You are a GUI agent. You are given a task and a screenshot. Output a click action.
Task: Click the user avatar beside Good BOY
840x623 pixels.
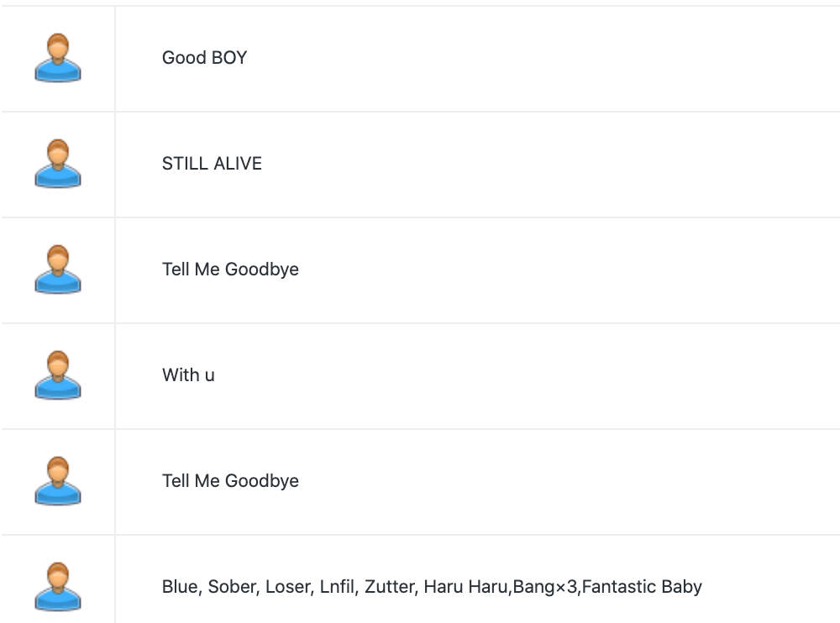(58, 58)
